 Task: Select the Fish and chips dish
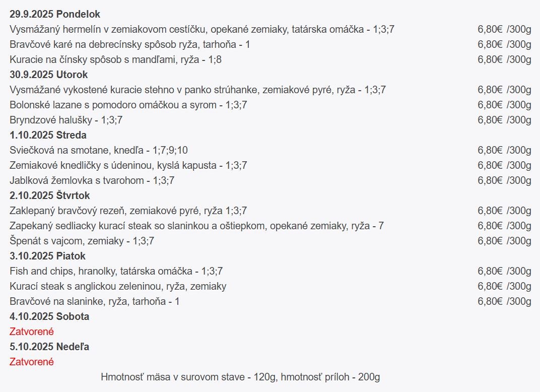point(116,271)
